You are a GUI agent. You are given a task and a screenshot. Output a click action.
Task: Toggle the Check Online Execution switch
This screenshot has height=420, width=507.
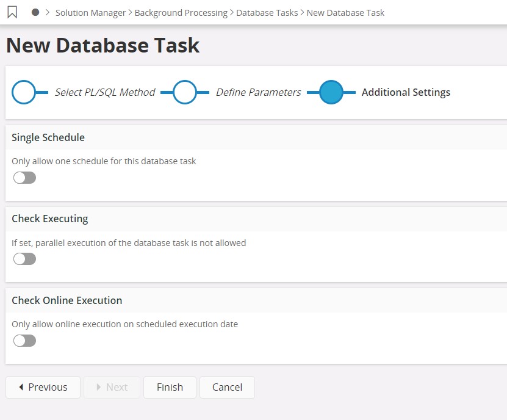tap(24, 341)
